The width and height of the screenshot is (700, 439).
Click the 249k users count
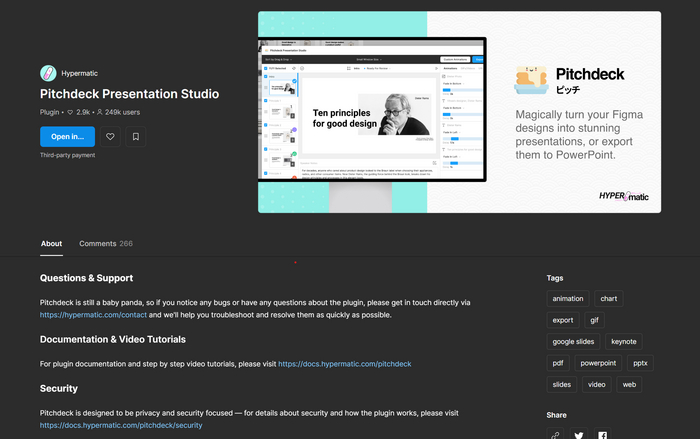point(118,112)
